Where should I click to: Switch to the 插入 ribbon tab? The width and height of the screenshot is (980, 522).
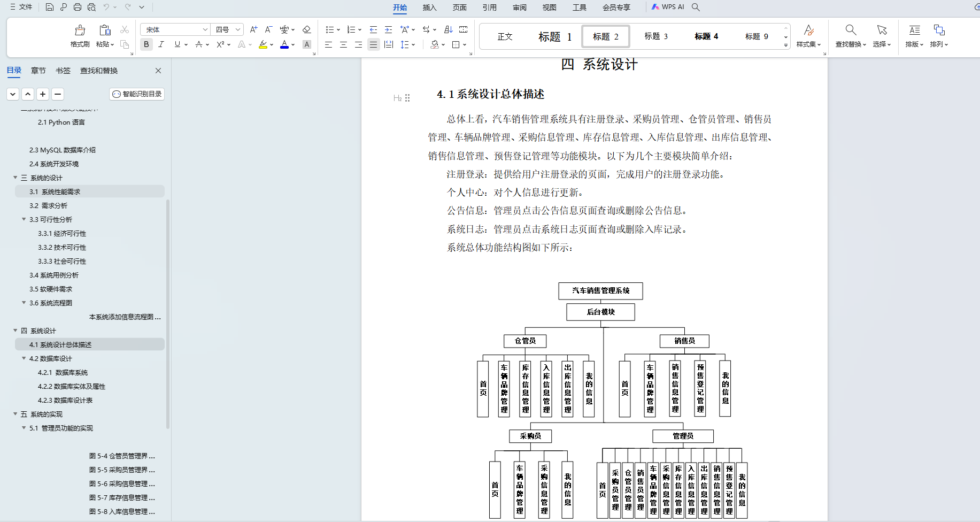point(429,7)
